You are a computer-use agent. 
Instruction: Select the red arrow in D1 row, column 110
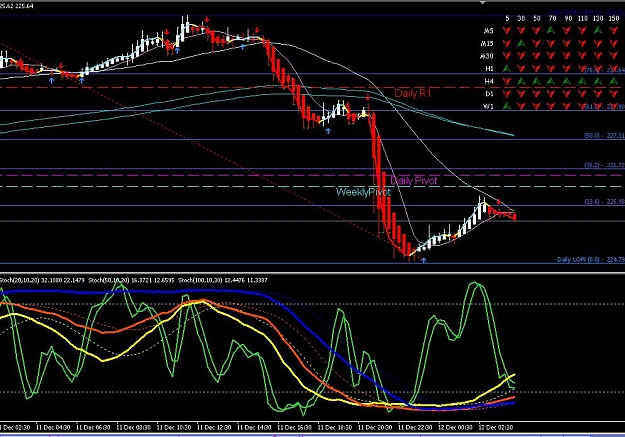tap(582, 94)
